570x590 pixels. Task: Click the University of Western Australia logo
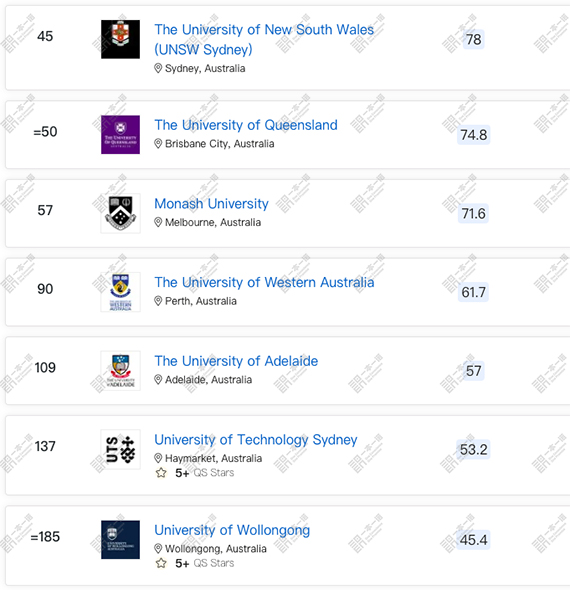pos(120,292)
